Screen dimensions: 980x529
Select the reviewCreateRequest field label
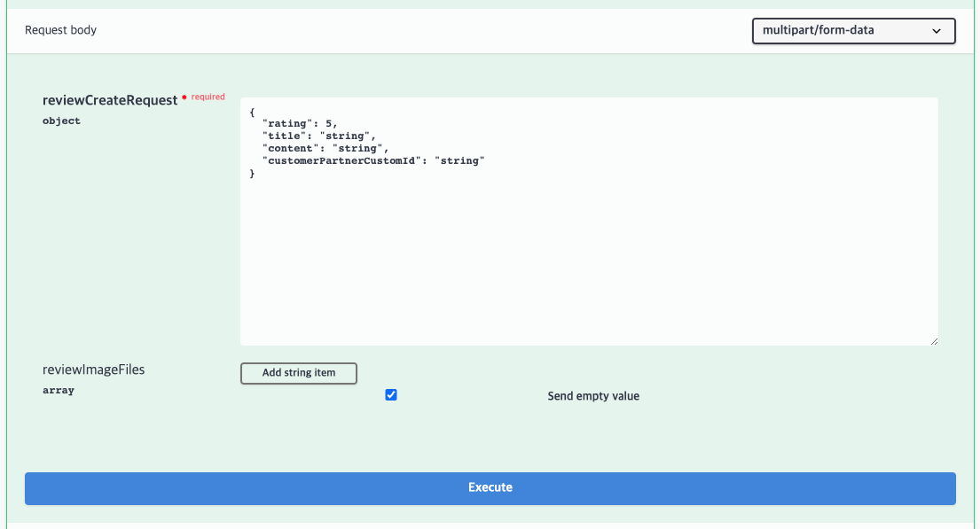(110, 100)
